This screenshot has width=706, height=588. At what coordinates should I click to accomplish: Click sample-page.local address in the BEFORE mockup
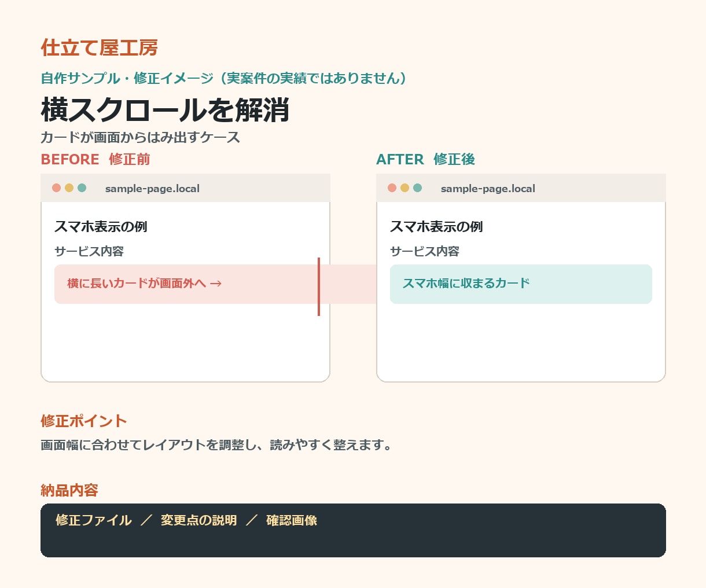tap(152, 189)
